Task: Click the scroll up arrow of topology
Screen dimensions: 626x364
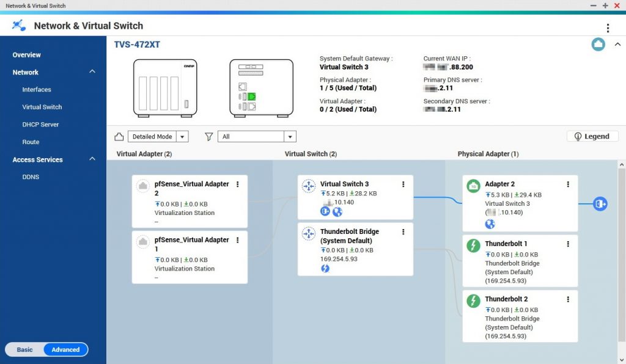Action: coord(622,164)
